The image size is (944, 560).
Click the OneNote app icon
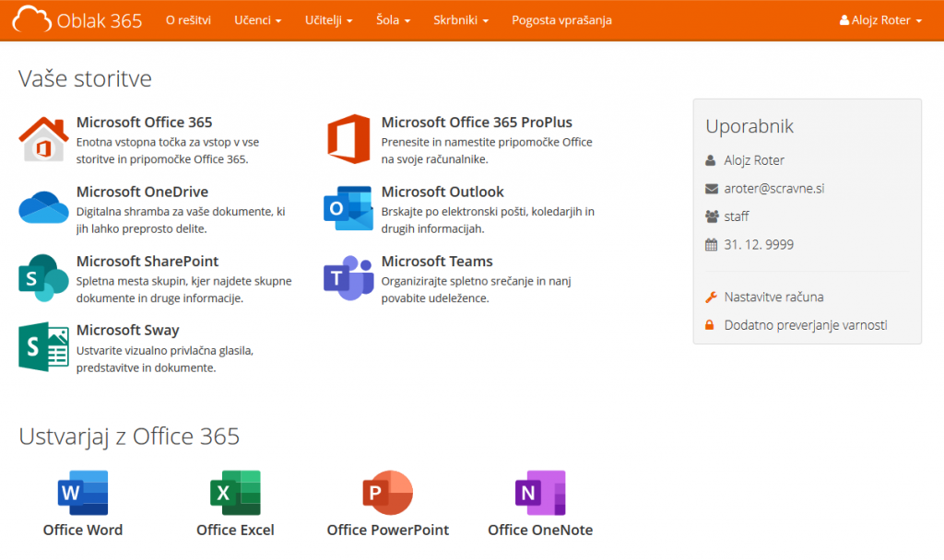point(540,493)
